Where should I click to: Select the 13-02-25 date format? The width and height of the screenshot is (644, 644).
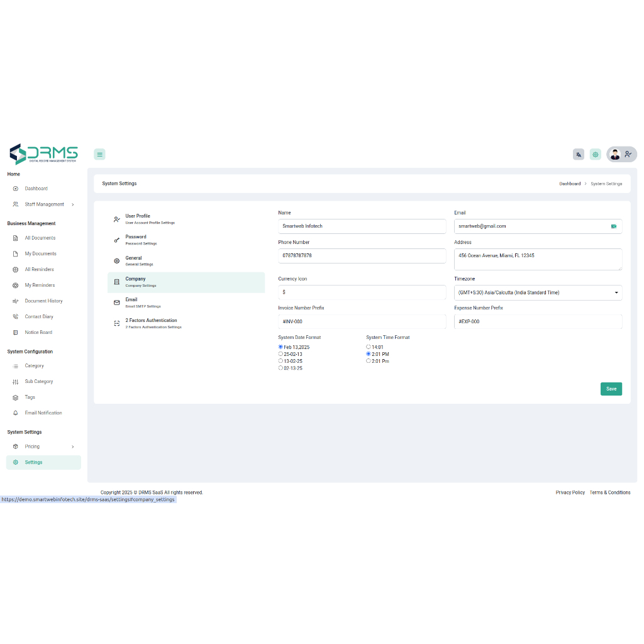point(280,361)
